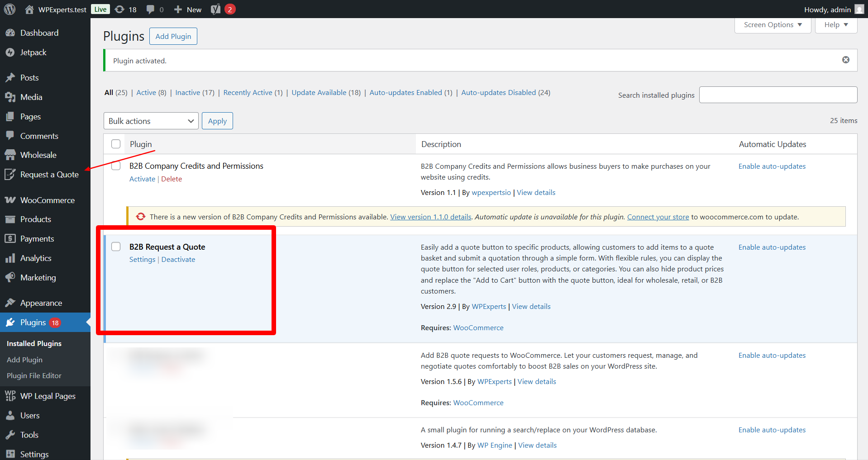This screenshot has height=460, width=868.
Task: Click the Apply button
Action: tap(217, 121)
